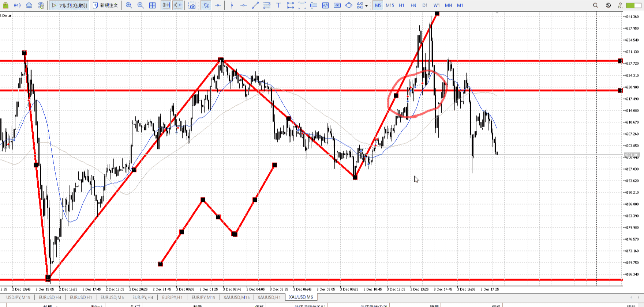Take a chart screenshot with camera icon
Screen dimensions: 644x307
pos(192,5)
